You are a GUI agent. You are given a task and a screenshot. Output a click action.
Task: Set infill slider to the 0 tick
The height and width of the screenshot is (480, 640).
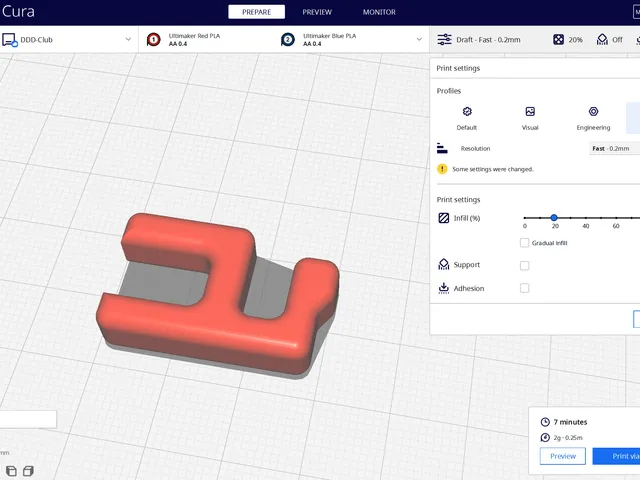525,218
